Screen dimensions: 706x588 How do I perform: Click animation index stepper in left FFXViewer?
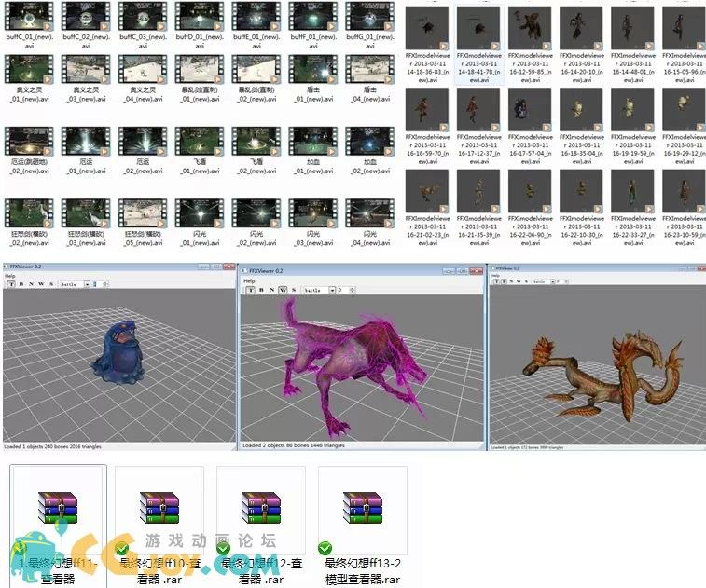[x=105, y=284]
